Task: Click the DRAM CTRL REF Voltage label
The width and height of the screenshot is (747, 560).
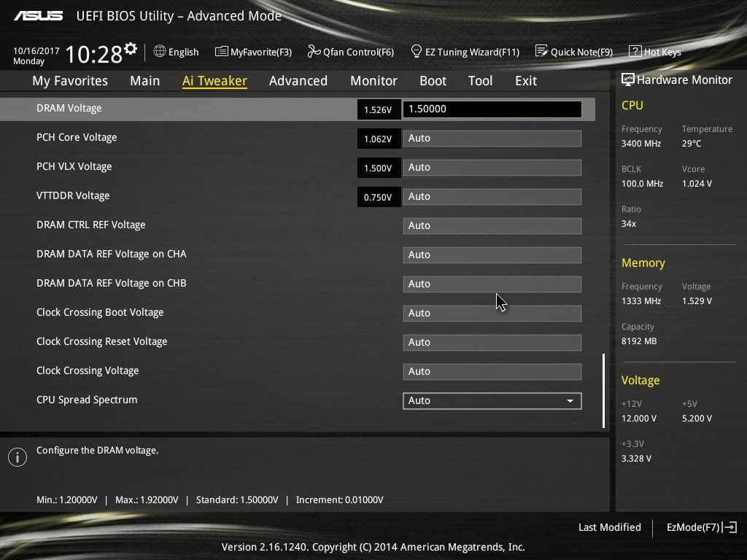Action: pos(91,225)
